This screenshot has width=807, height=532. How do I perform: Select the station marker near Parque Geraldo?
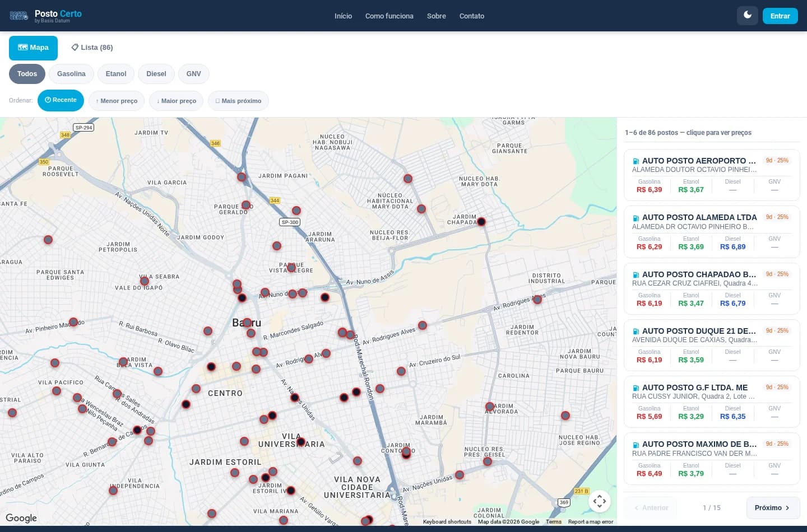[245, 205]
